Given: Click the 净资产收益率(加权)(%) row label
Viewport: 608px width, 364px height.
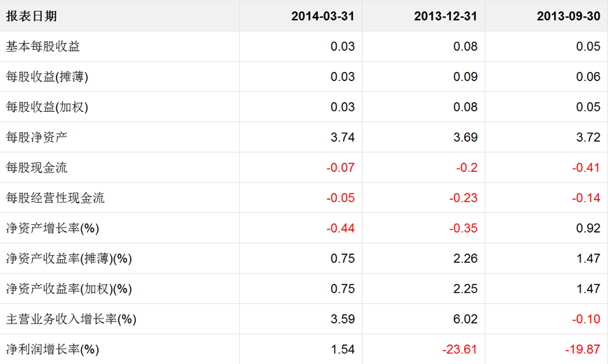Looking at the screenshot, I should (69, 289).
